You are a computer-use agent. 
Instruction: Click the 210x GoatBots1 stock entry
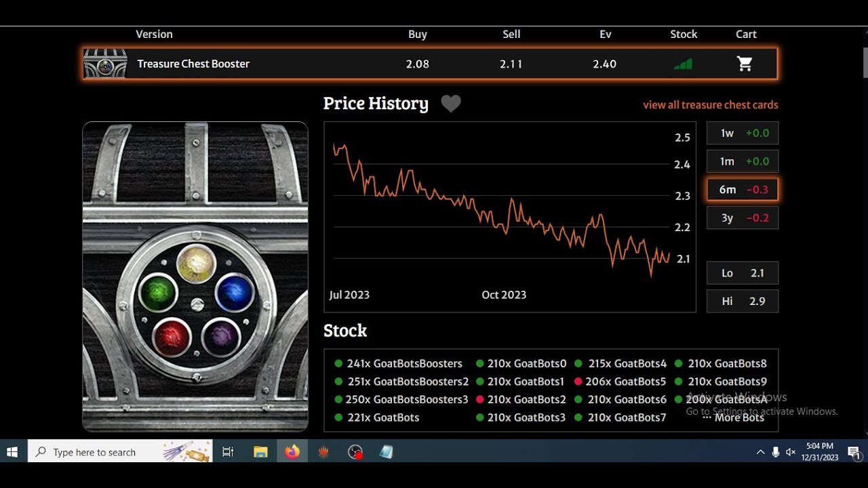520,382
